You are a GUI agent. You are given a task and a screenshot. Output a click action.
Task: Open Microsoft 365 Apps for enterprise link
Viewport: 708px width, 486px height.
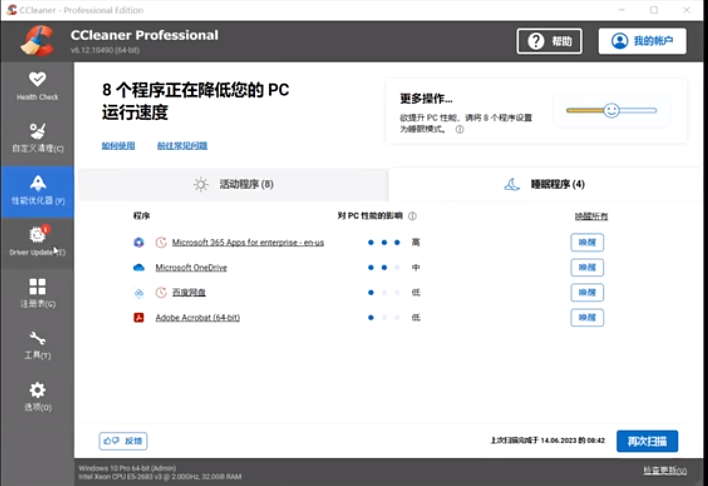(248, 243)
